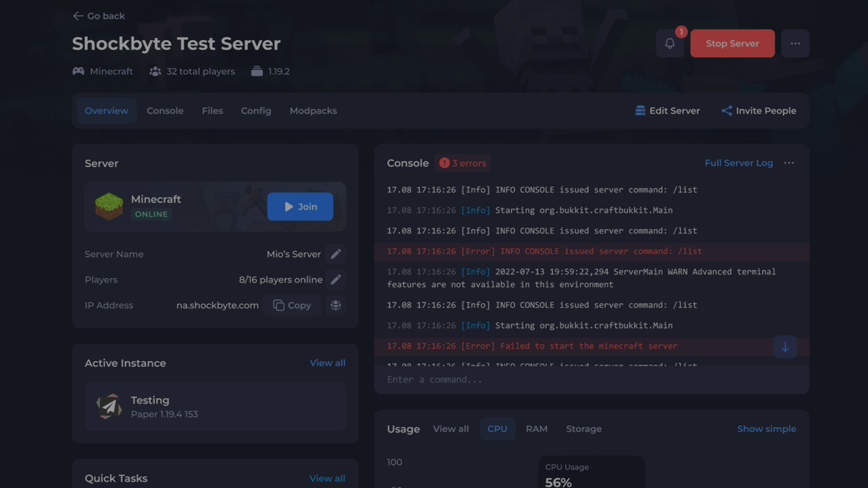Image resolution: width=868 pixels, height=488 pixels.
Task: Focus the Enter a command input field
Action: click(x=592, y=380)
